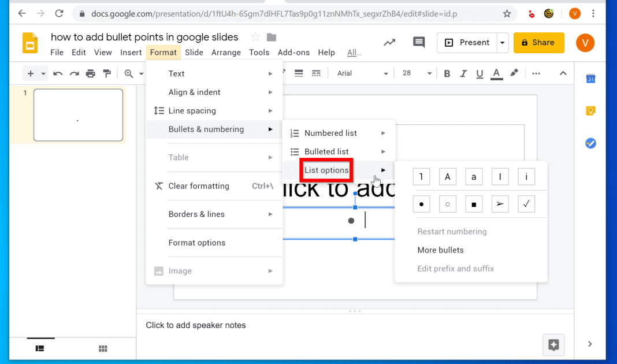Click the Google Calendar icon in the side panel
This screenshot has height=364, width=617.
(x=590, y=78)
